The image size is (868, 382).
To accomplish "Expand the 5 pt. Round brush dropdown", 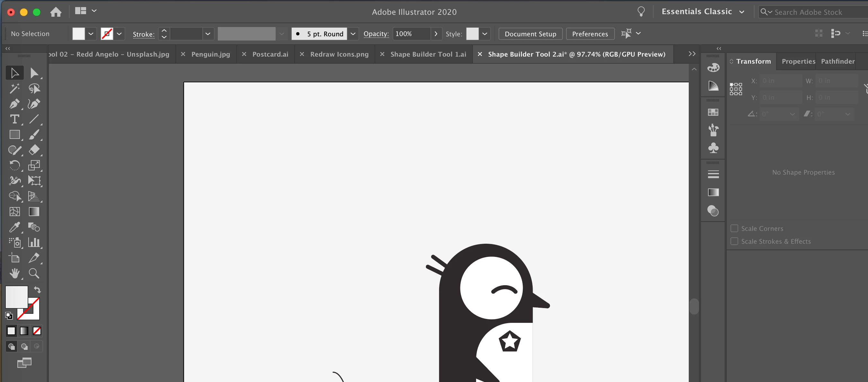I will pos(353,34).
